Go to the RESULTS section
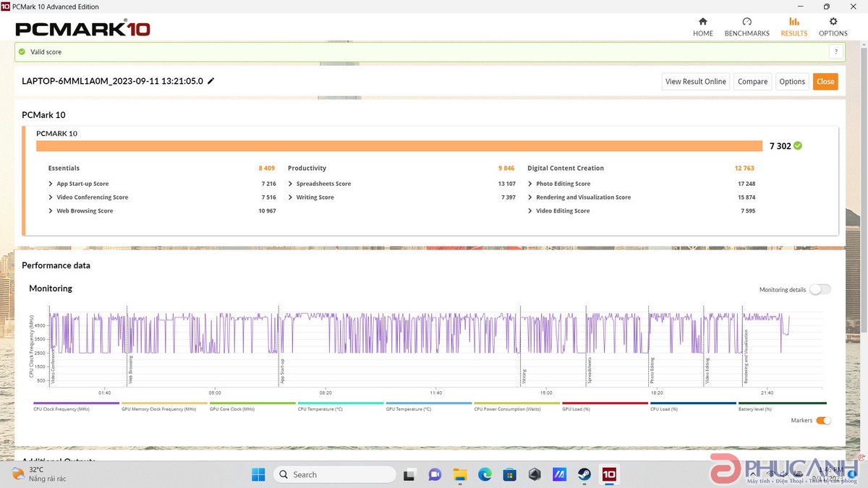Image resolution: width=868 pixels, height=488 pixels. tap(793, 27)
